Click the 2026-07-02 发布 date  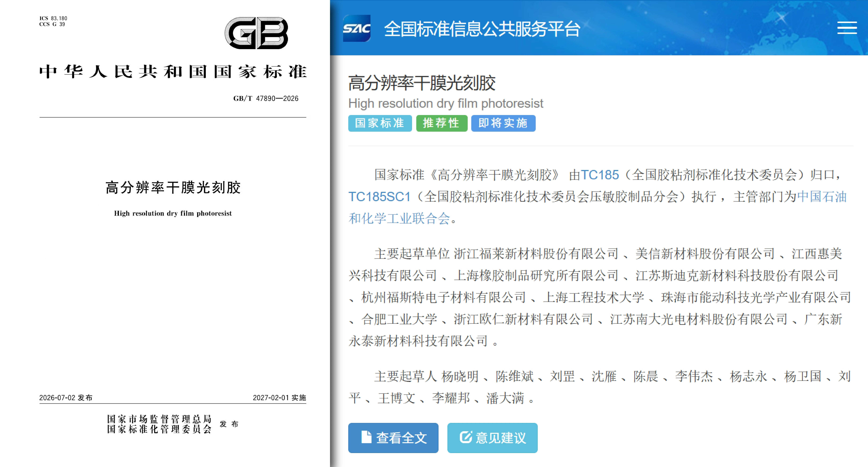(66, 398)
